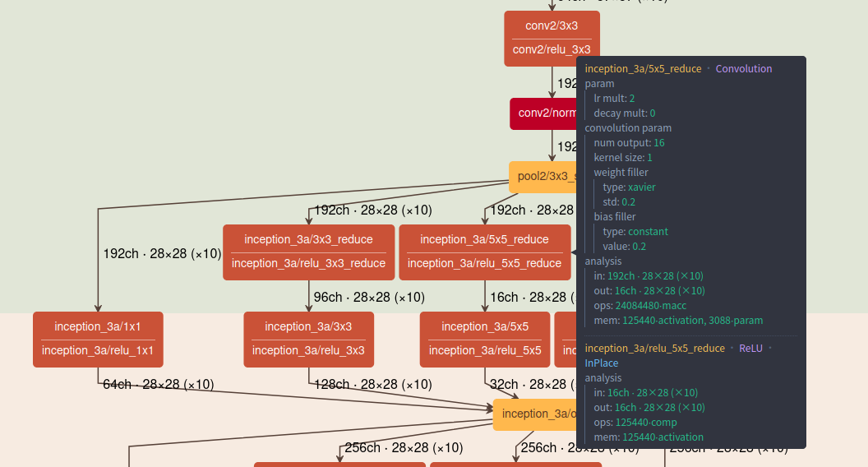Click the inception_3a/5x5_reduce graph node

[x=484, y=239]
